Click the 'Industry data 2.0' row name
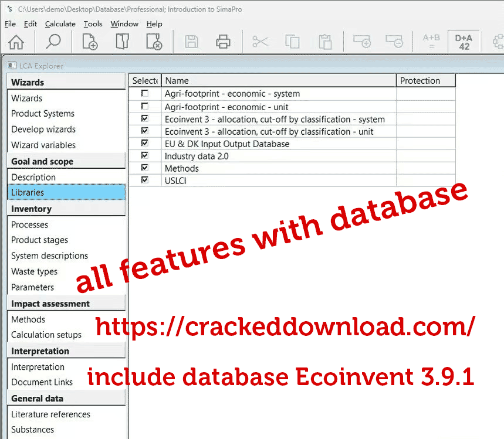The image size is (504, 439). pos(197,156)
